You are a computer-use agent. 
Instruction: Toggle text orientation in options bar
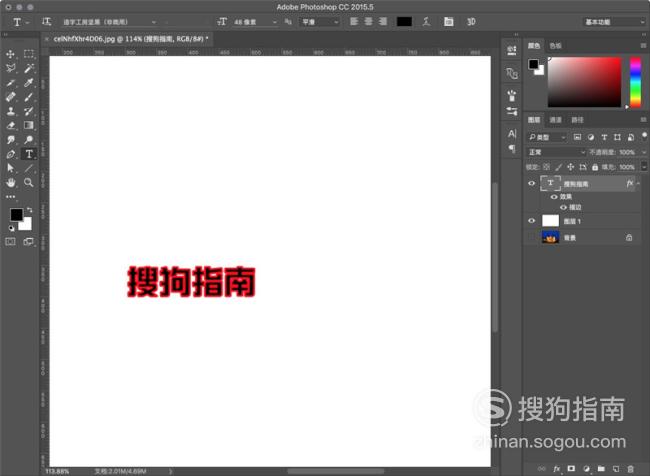pos(46,22)
